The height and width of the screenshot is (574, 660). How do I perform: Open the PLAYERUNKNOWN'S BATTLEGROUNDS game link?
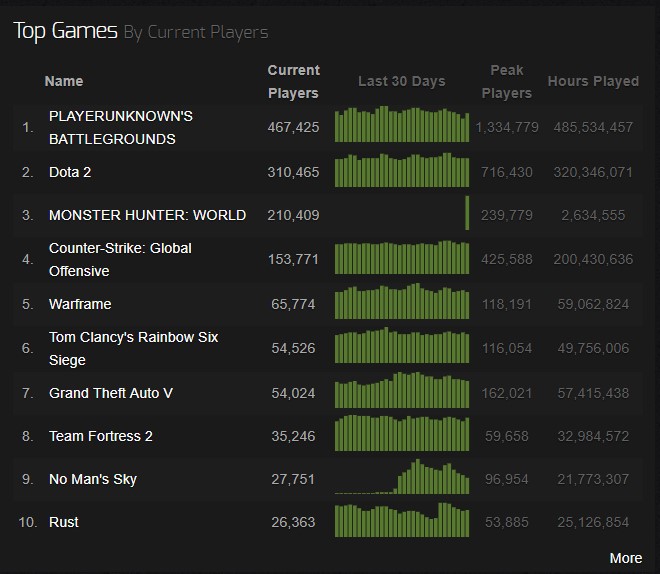click(x=121, y=128)
